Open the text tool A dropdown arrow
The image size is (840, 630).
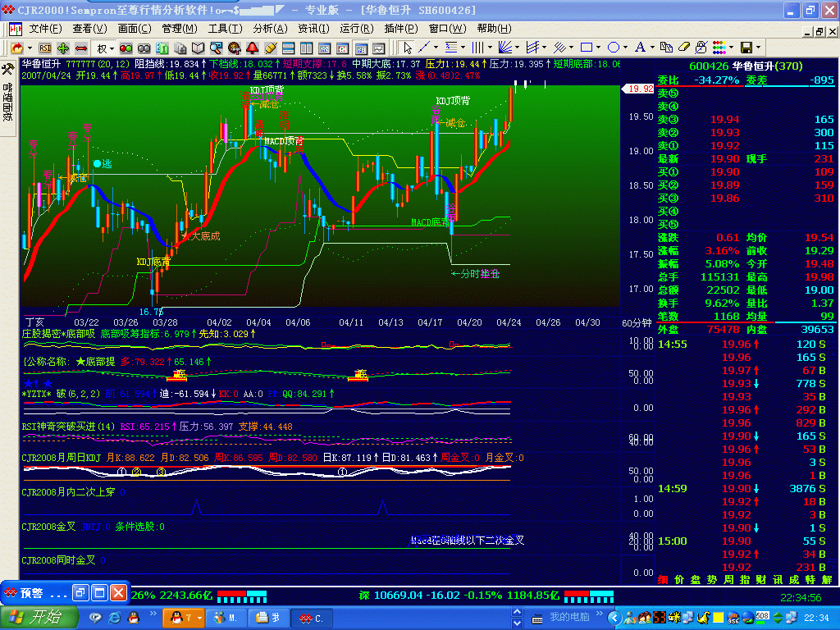(x=653, y=48)
